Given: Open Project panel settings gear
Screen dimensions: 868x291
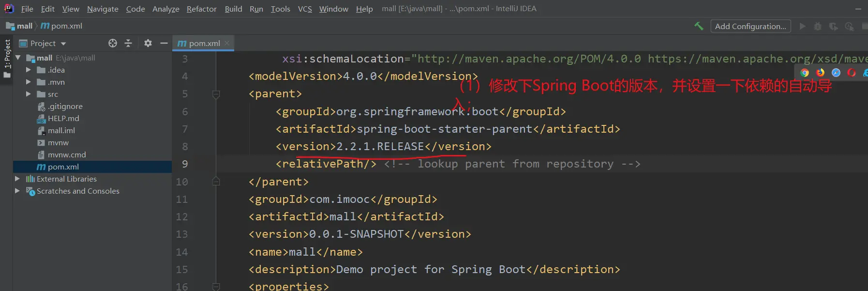Looking at the screenshot, I should coord(148,43).
